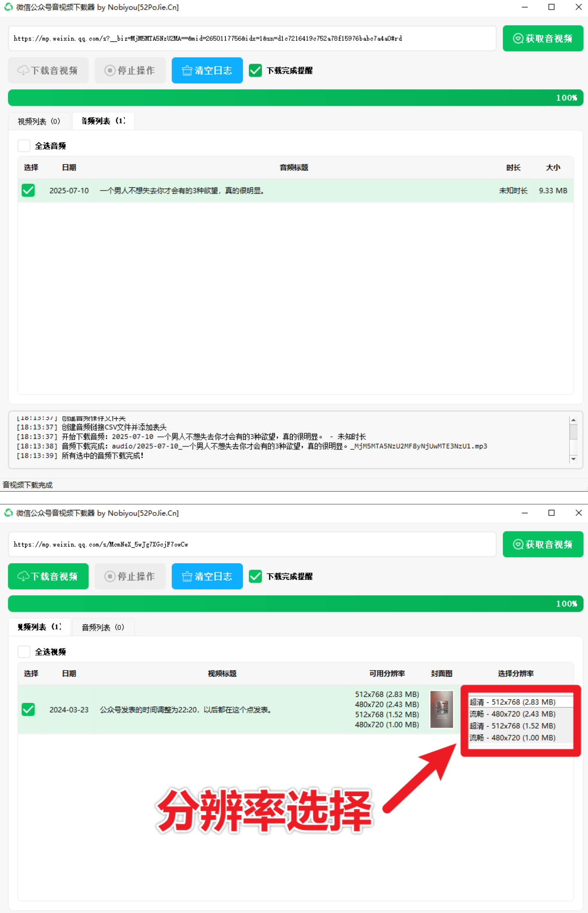Check 全选视频 checkbox
The height and width of the screenshot is (913, 588).
click(x=24, y=651)
